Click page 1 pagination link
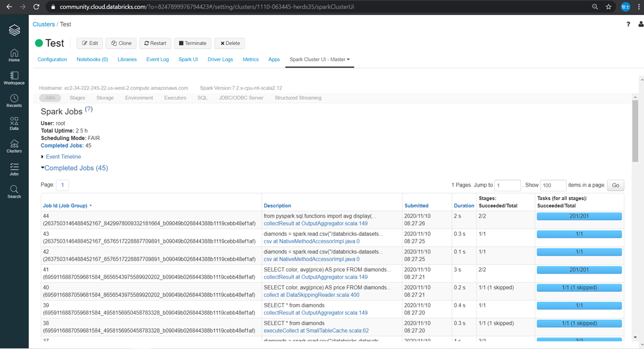 [x=62, y=185]
